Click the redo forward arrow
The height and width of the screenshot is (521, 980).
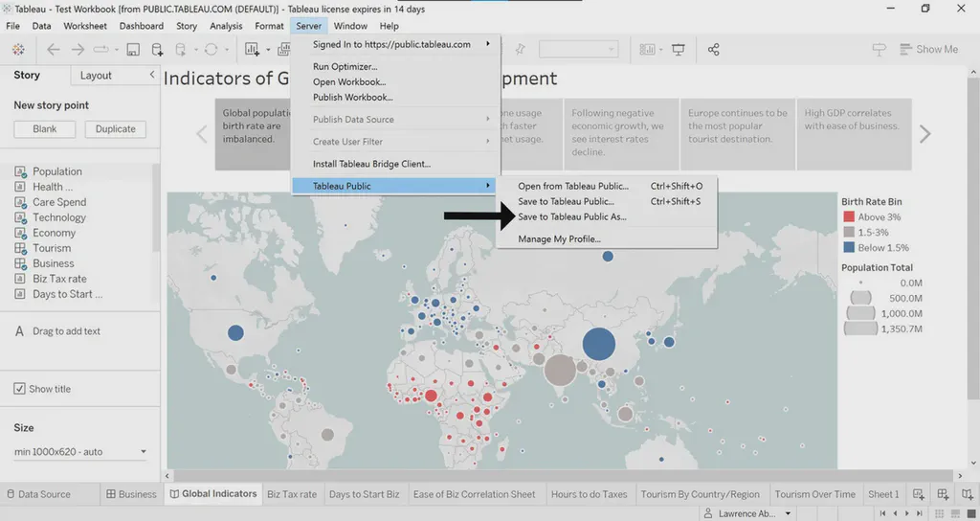click(x=78, y=50)
